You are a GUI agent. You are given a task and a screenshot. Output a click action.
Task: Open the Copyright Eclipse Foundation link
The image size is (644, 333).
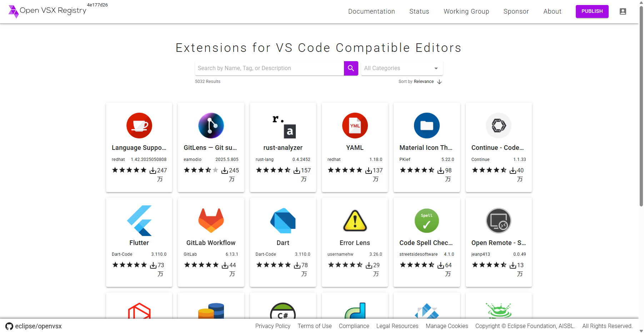pos(525,326)
